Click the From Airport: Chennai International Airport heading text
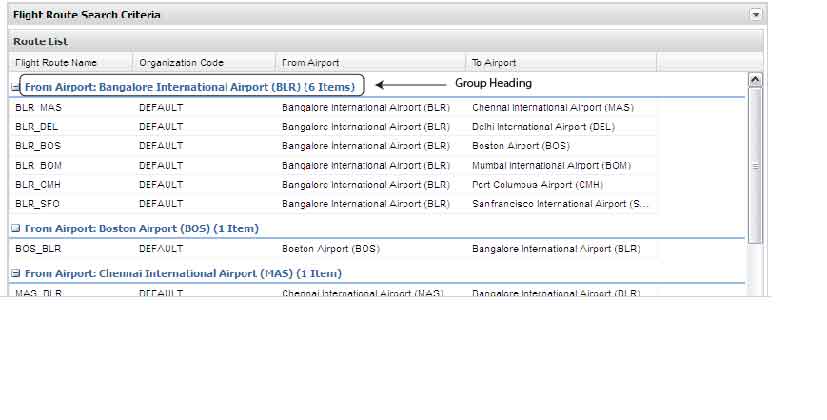Viewport: 827px width, 420px height. 183,273
